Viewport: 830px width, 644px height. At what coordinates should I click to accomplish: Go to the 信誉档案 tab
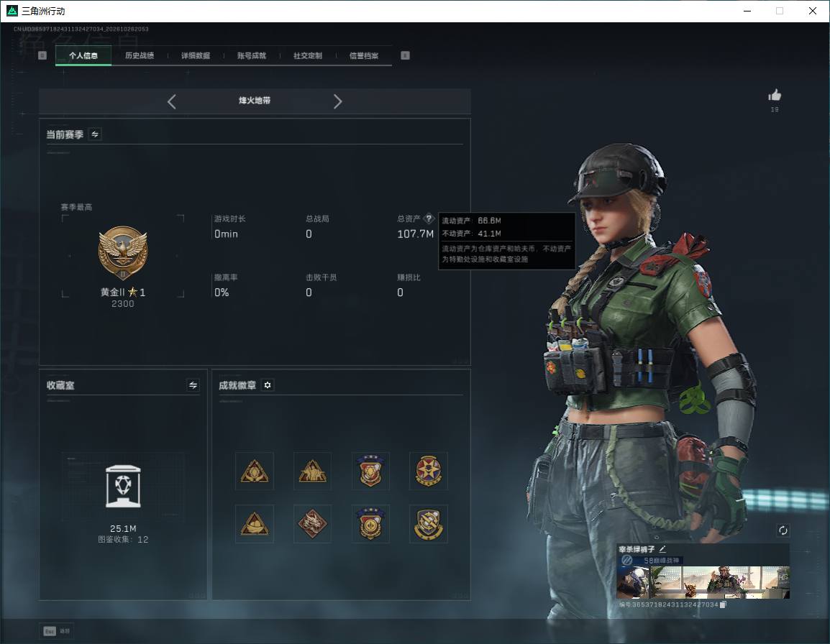tap(364, 55)
